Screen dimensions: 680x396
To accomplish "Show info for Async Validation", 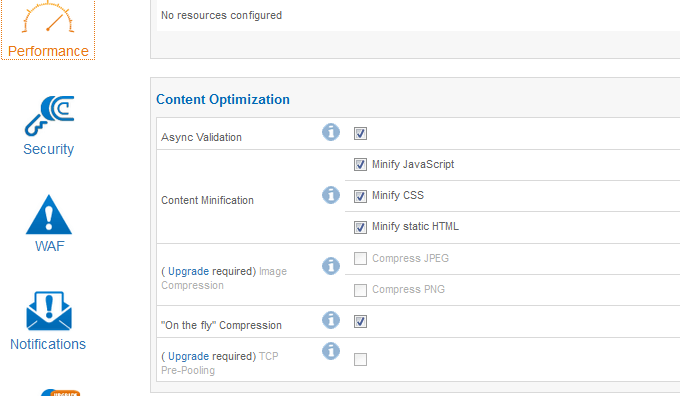I will (331, 132).
